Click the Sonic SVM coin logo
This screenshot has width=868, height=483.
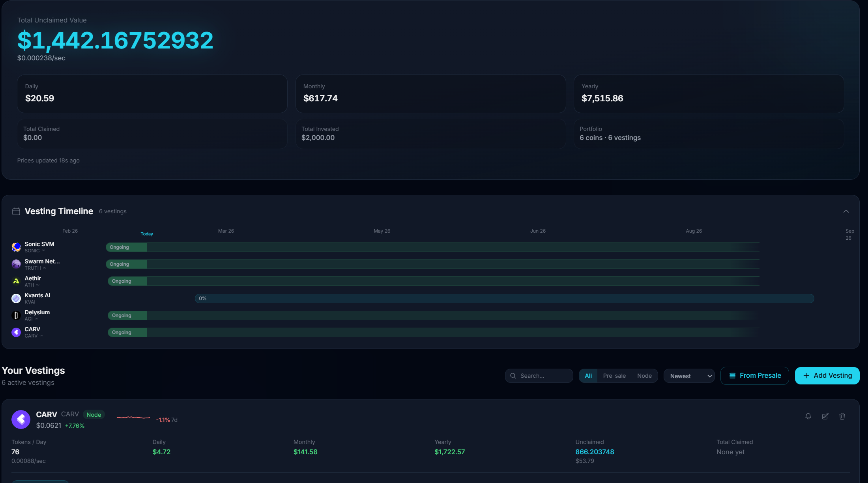tap(16, 247)
